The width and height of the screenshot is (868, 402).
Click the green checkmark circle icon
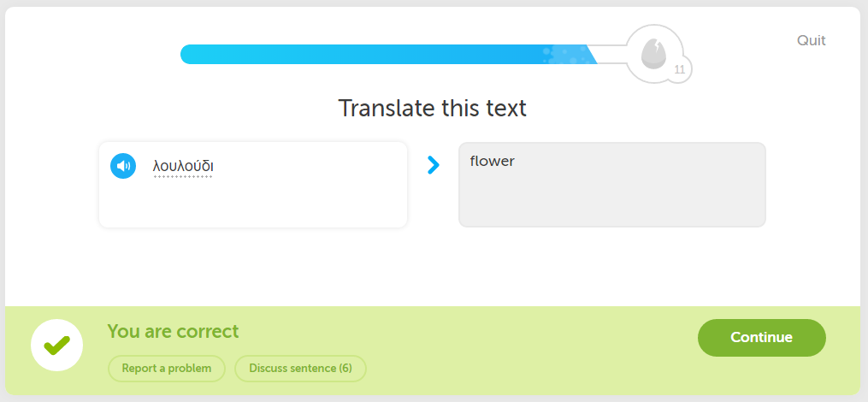click(x=57, y=345)
